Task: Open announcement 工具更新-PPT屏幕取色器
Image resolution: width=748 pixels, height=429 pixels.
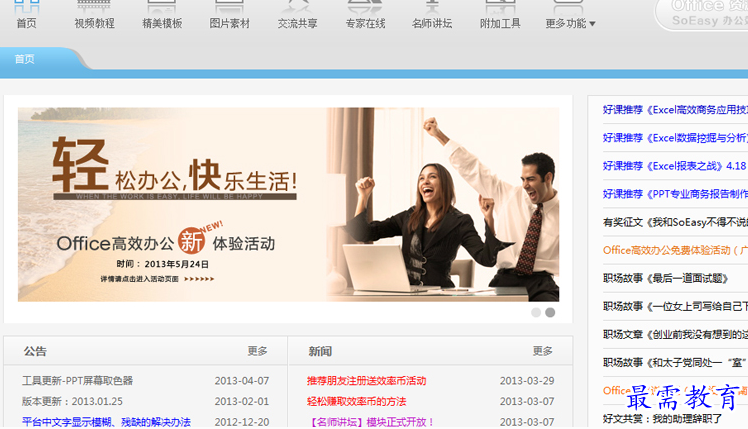Action: (77, 381)
